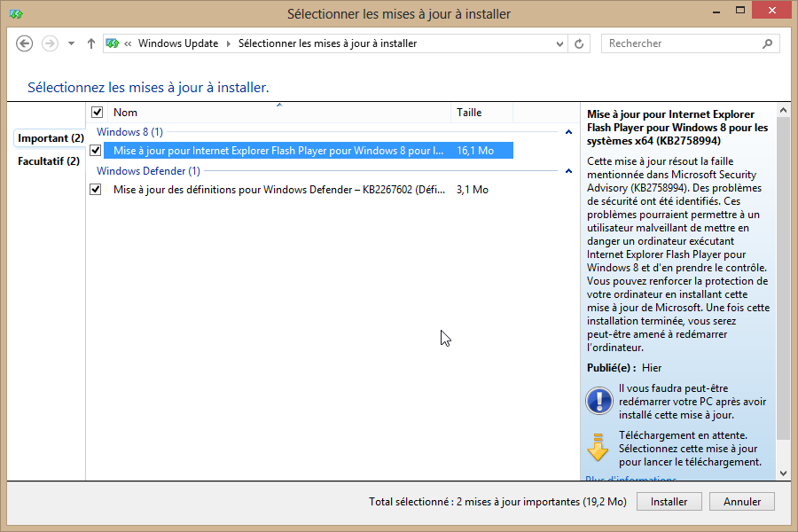Image resolution: width=798 pixels, height=532 pixels.
Task: Open the recent locations dropdown arrow
Action: point(71,43)
